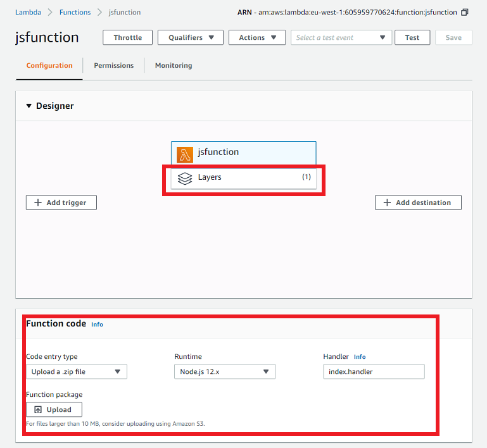Click the Throttle button
487x448 pixels.
pyautogui.click(x=128, y=37)
